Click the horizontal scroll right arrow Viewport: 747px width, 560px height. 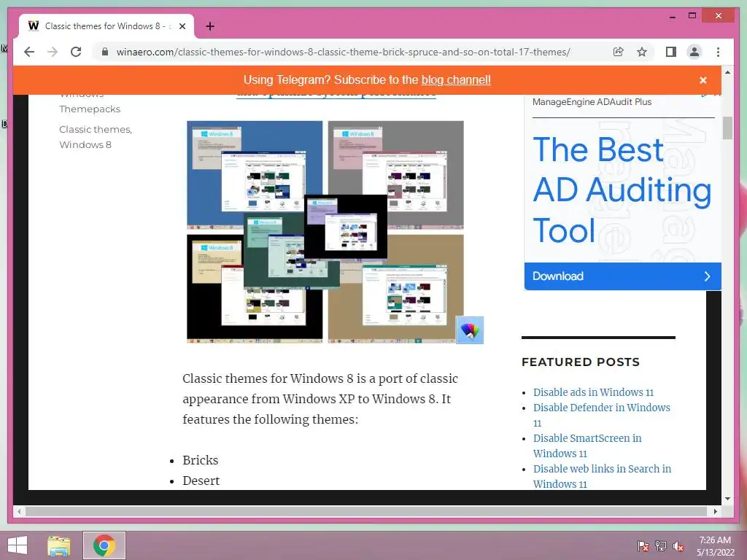coord(715,511)
